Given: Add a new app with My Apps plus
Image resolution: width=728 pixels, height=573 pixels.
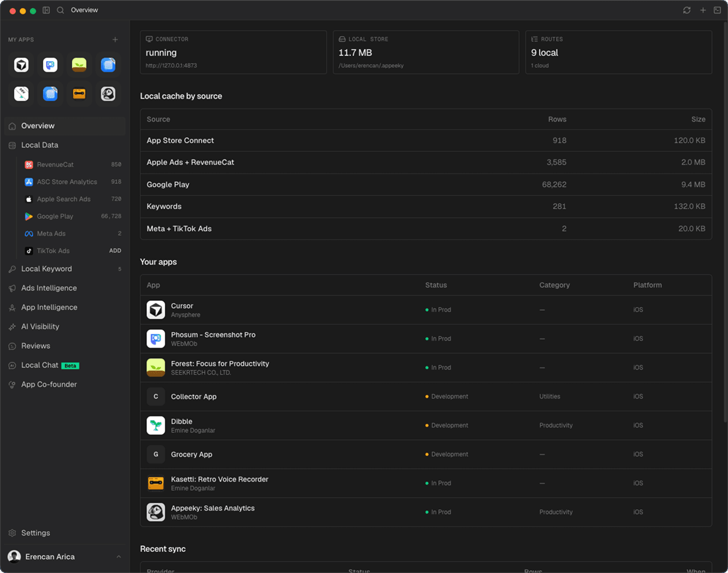Looking at the screenshot, I should tap(115, 40).
